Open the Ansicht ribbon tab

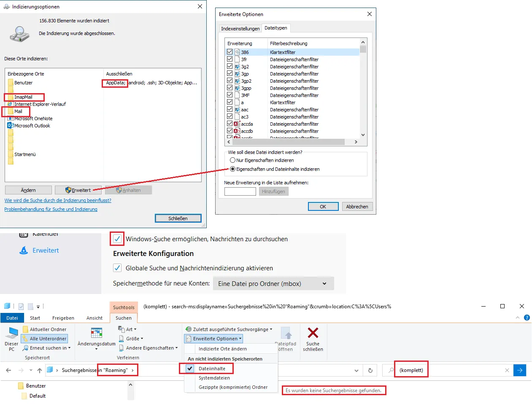(x=95, y=318)
